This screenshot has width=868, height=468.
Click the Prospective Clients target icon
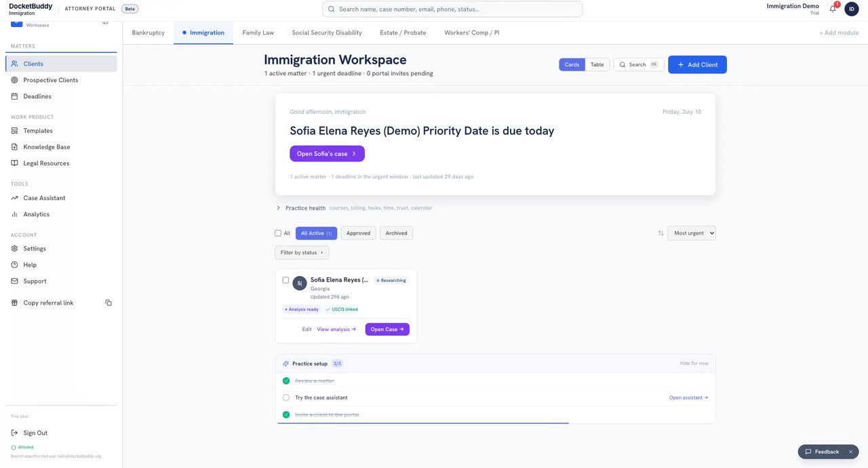click(14, 80)
